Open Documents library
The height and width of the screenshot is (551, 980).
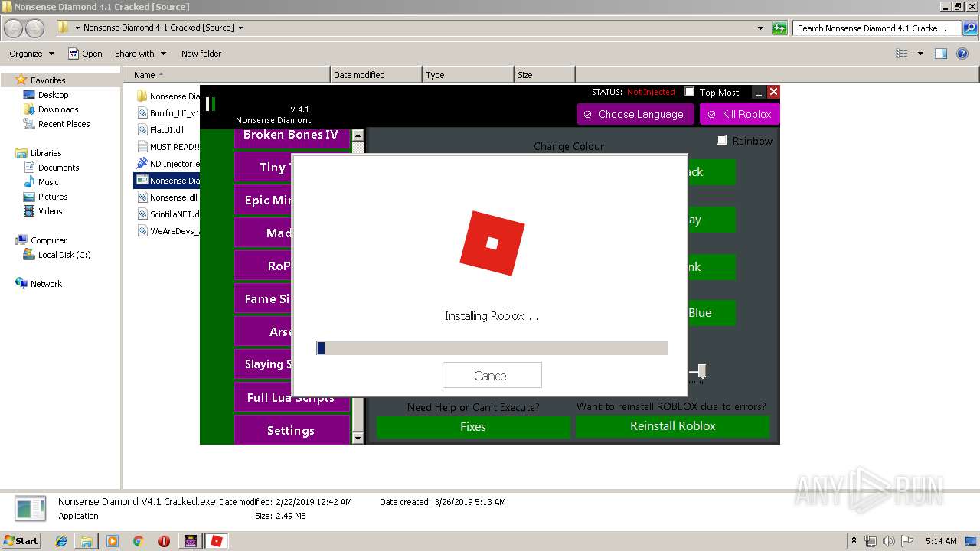click(x=58, y=168)
